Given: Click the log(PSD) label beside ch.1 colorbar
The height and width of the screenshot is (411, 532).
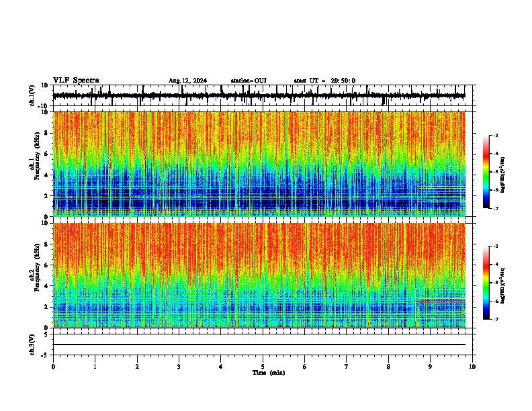Looking at the screenshot, I should [502, 175].
